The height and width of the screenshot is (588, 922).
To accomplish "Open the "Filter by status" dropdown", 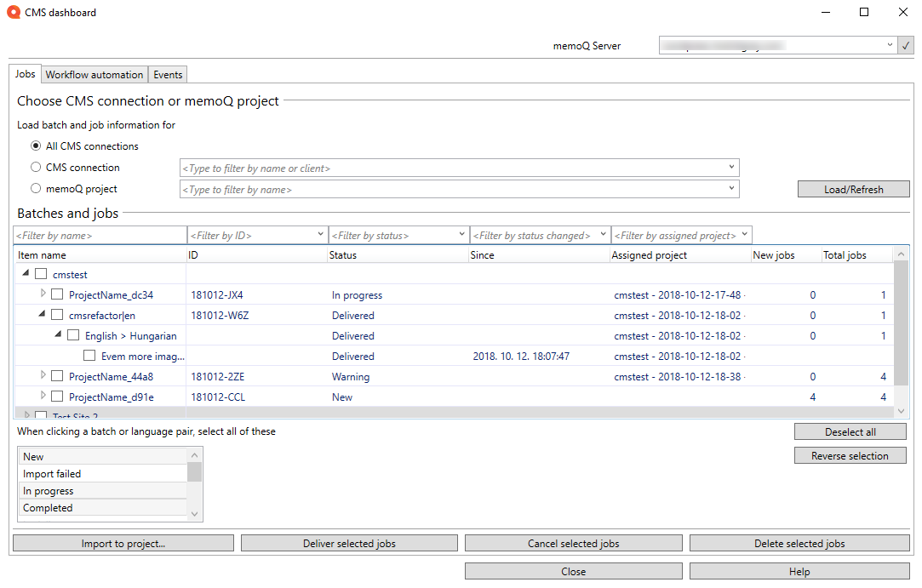I will pyautogui.click(x=461, y=233).
